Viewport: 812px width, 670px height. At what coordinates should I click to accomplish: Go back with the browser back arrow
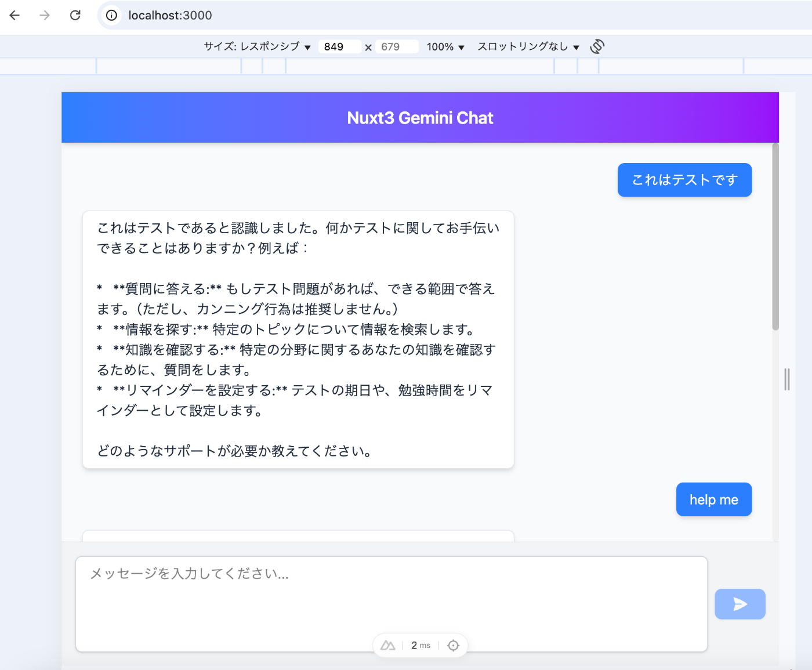tap(14, 15)
